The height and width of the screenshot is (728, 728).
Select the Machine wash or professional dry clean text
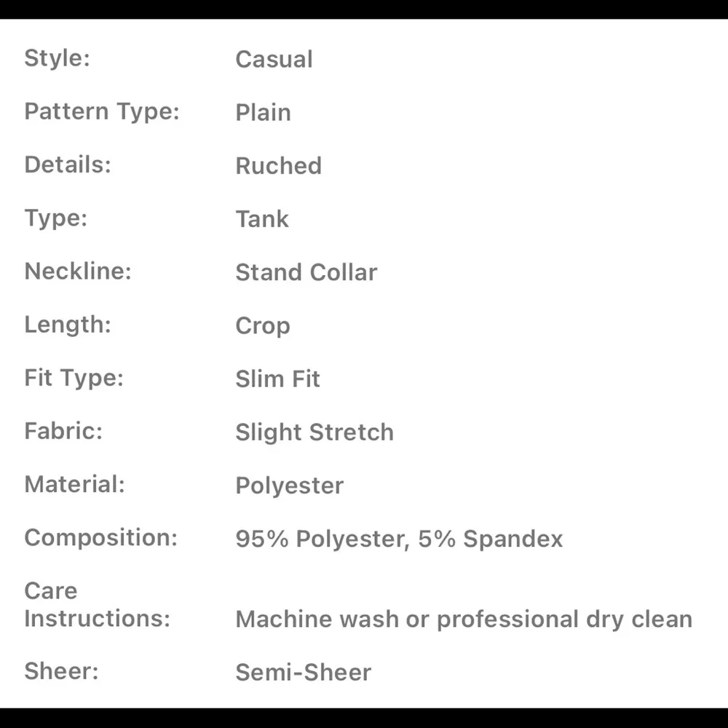click(x=464, y=620)
